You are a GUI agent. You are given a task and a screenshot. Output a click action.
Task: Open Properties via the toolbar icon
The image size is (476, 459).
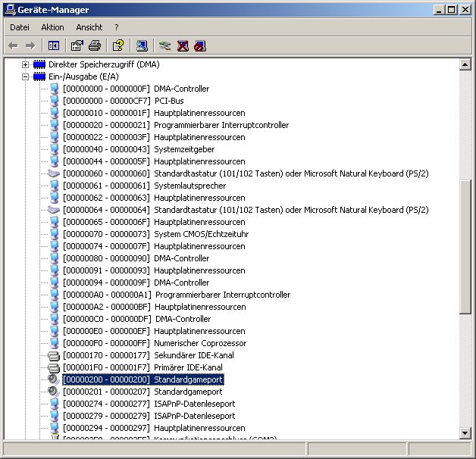coord(77,45)
